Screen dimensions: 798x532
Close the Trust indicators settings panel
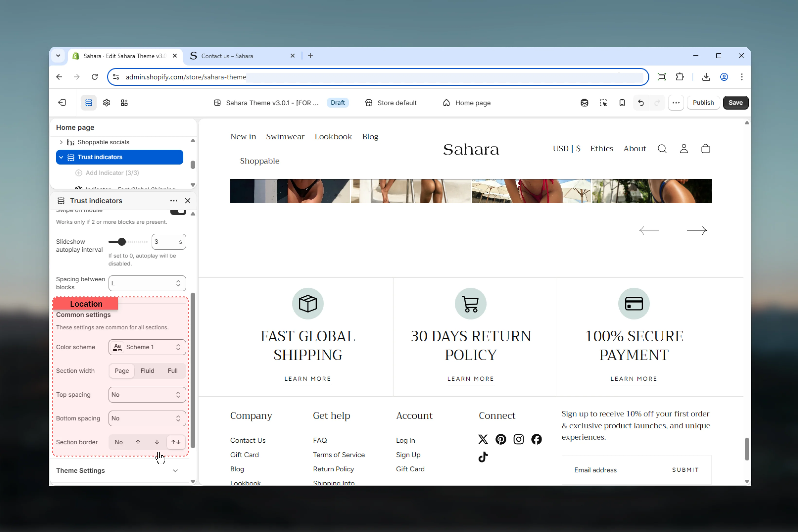click(188, 201)
